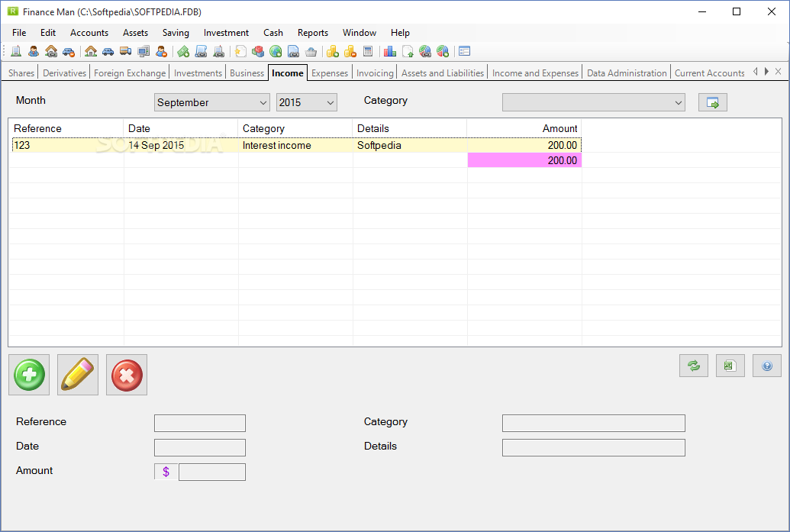
Task: Click the purple dollar currency button
Action: (x=166, y=472)
